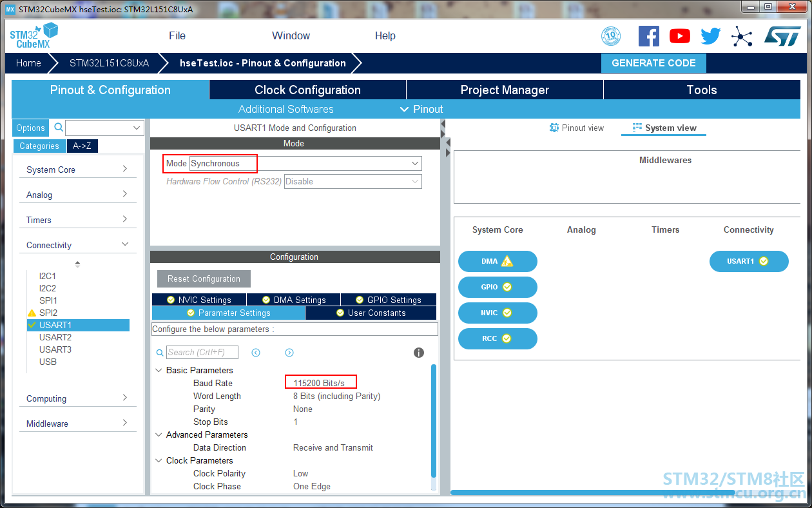Open the Help menu
Screen dimensions: 812x508
click(x=385, y=36)
